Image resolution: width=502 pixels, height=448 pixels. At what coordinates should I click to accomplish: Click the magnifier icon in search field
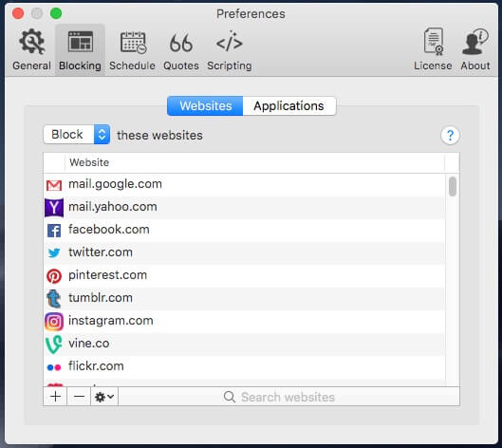(230, 397)
